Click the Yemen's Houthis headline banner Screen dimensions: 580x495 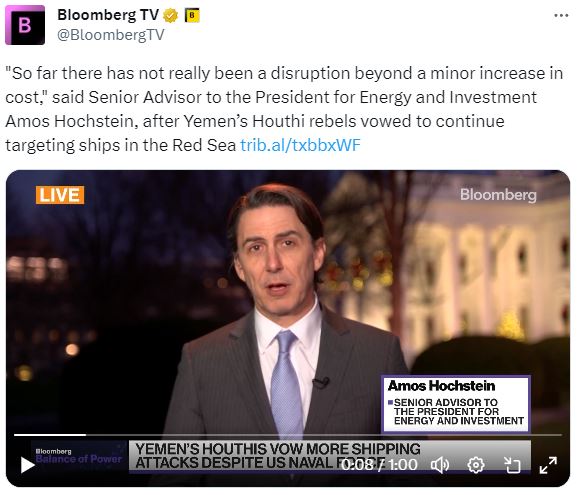click(277, 456)
